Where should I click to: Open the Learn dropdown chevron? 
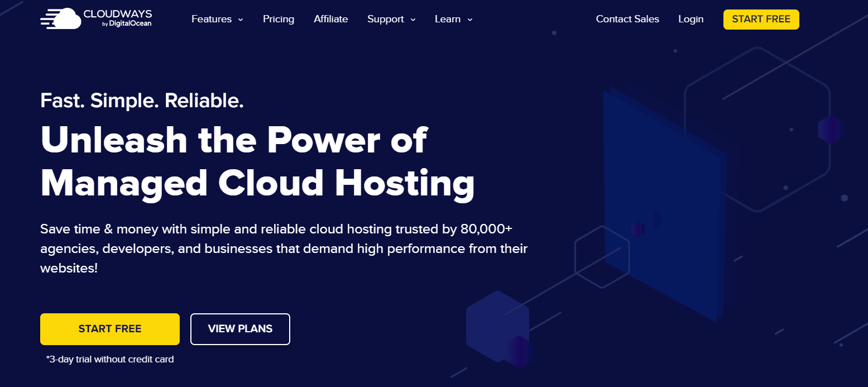(x=469, y=20)
